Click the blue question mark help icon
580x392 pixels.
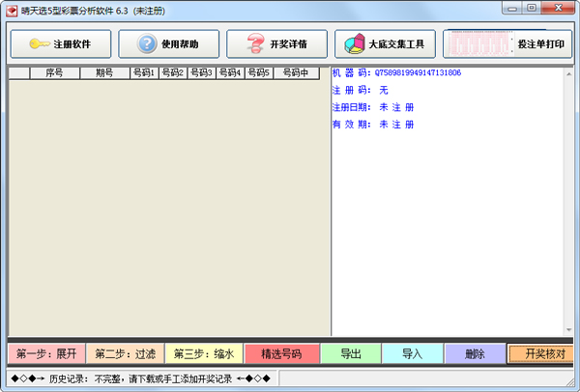click(x=147, y=44)
